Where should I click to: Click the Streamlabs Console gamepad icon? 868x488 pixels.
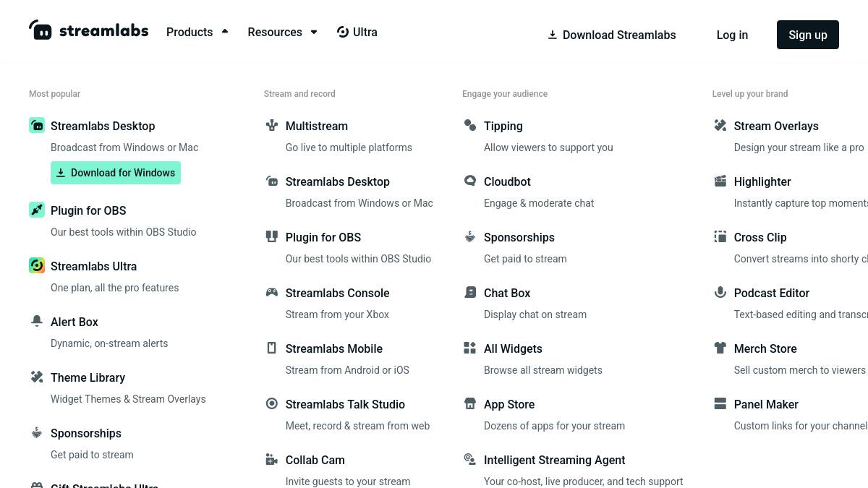272,292
